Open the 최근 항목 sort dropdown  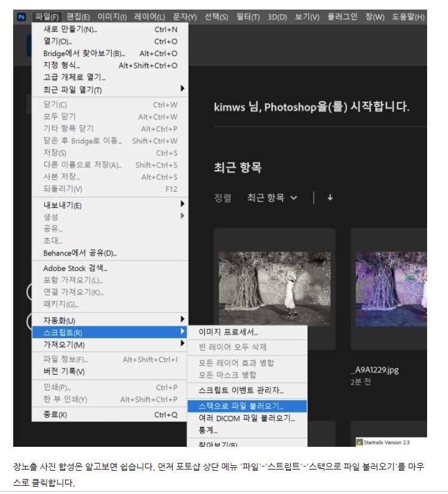[272, 198]
